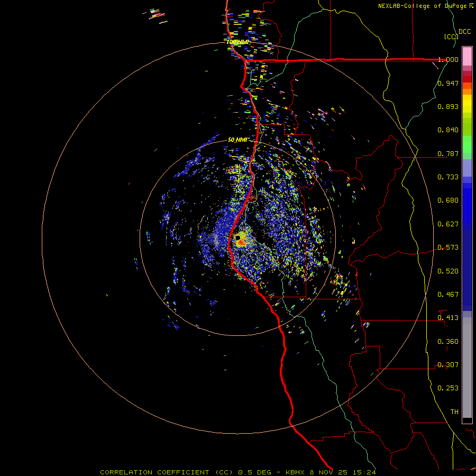Click the 50 NMI range ring label
This screenshot has height=476, width=476.
(x=237, y=140)
